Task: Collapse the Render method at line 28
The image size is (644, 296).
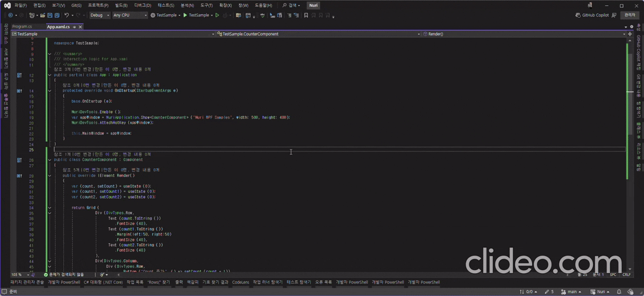Action: pos(49,175)
